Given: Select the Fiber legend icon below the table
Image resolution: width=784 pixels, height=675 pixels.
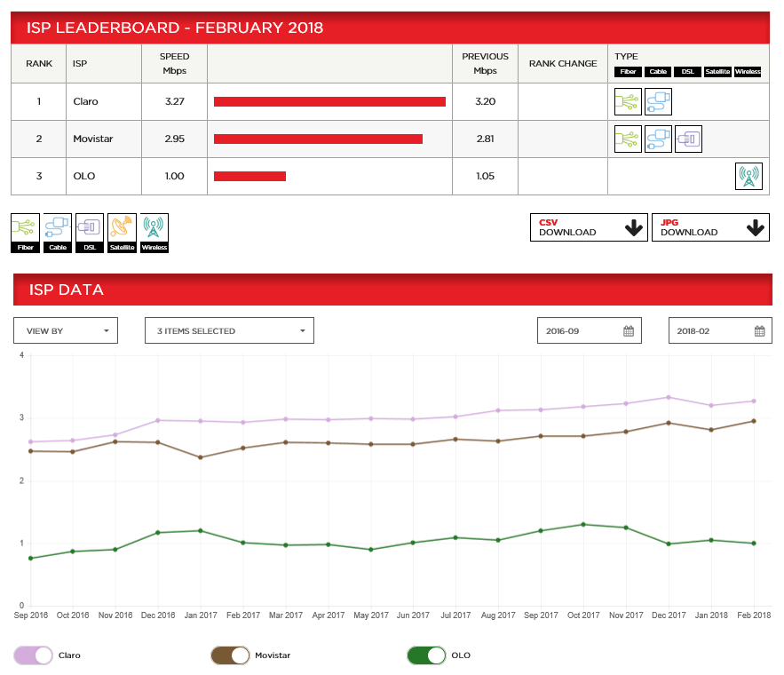Looking at the screenshot, I should tap(25, 233).
